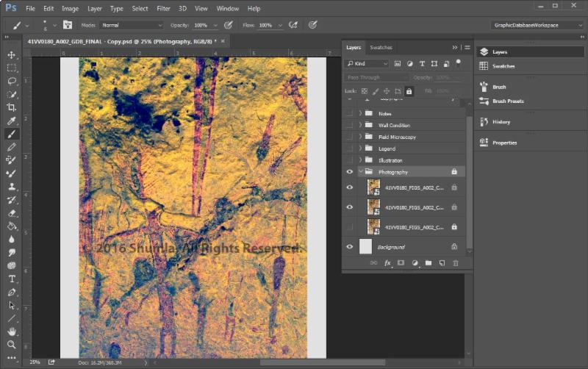The width and height of the screenshot is (588, 369).
Task: Switch to the Swatches tab
Action: pos(381,47)
